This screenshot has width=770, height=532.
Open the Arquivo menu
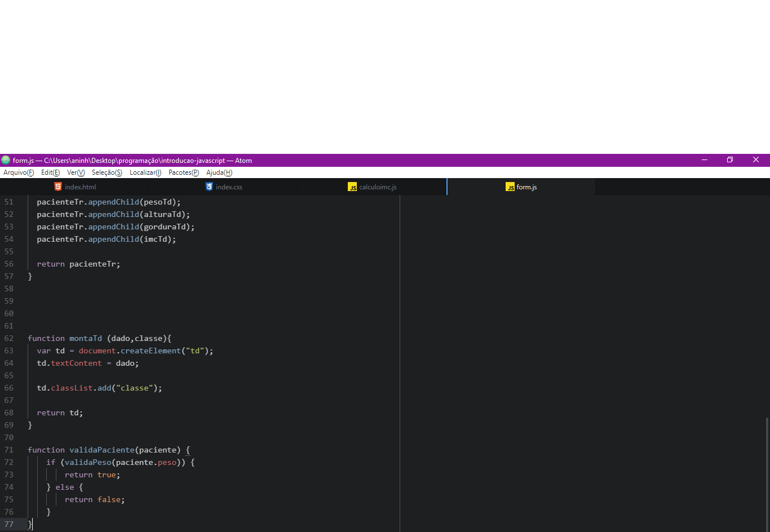pyautogui.click(x=19, y=172)
